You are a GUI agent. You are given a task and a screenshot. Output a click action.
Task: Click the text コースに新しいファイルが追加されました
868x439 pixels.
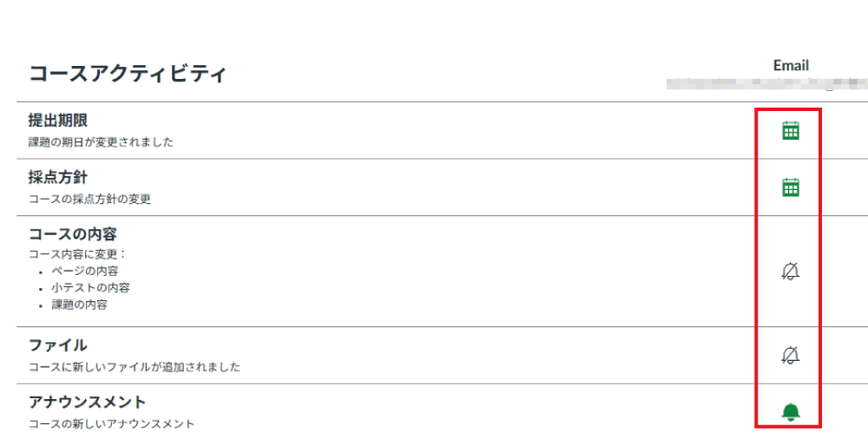pos(135,367)
